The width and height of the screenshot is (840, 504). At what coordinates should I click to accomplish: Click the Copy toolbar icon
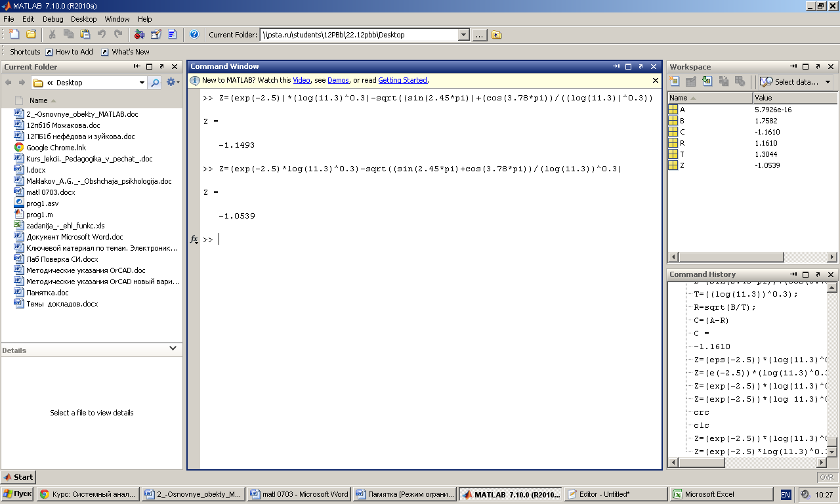(68, 35)
